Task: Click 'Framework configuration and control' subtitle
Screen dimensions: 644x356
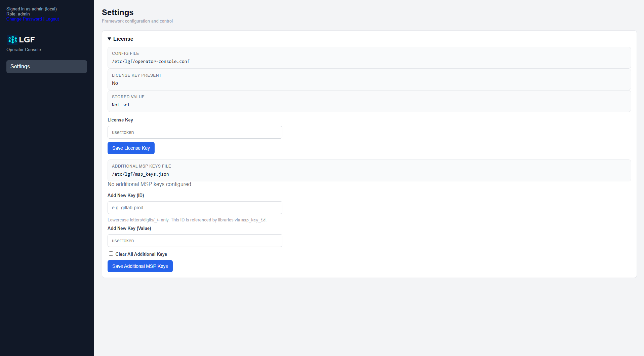Action: tap(137, 21)
